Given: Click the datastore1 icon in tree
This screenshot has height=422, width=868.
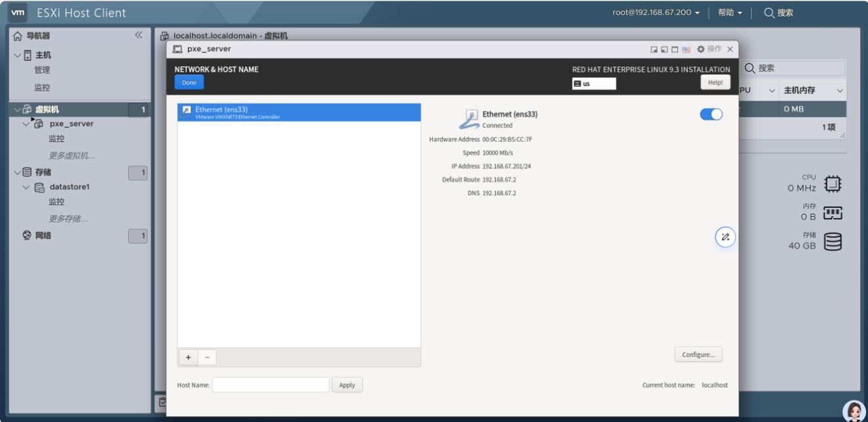Looking at the screenshot, I should 39,187.
